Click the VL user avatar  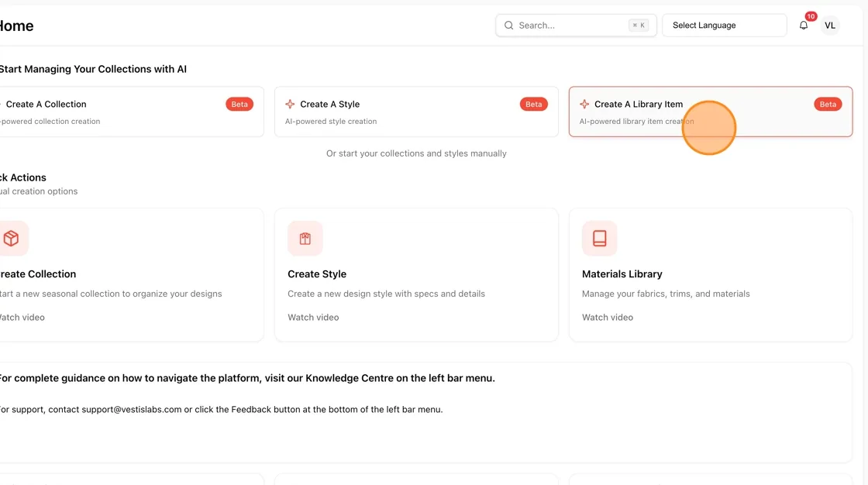(830, 26)
